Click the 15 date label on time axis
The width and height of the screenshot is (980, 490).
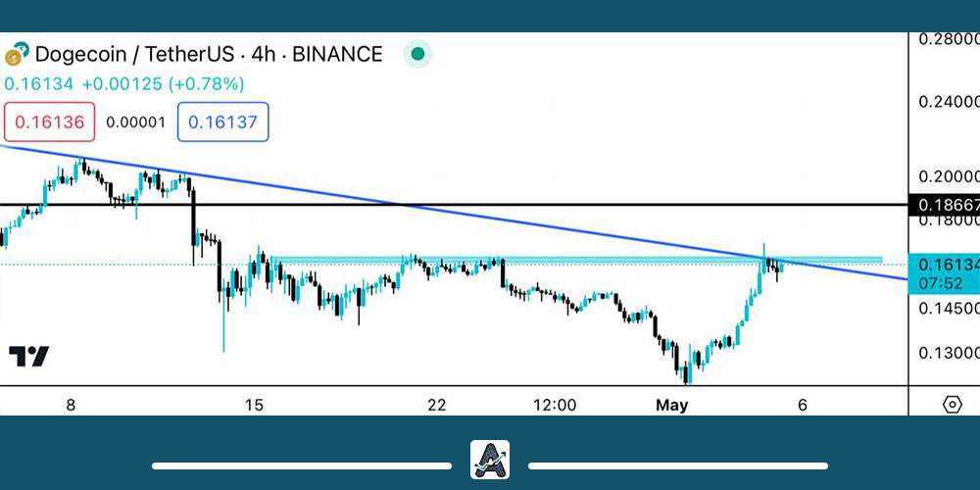click(x=254, y=405)
